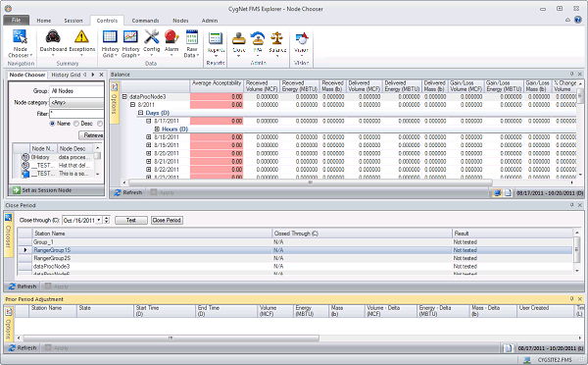
Task: Click the Group field showing All Nodes
Action: [76, 91]
